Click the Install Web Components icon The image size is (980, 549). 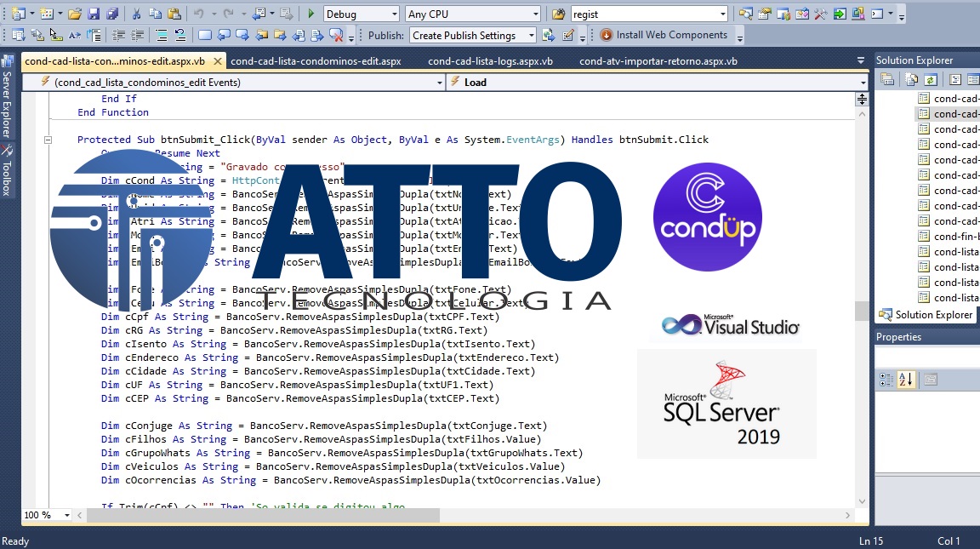(x=607, y=35)
